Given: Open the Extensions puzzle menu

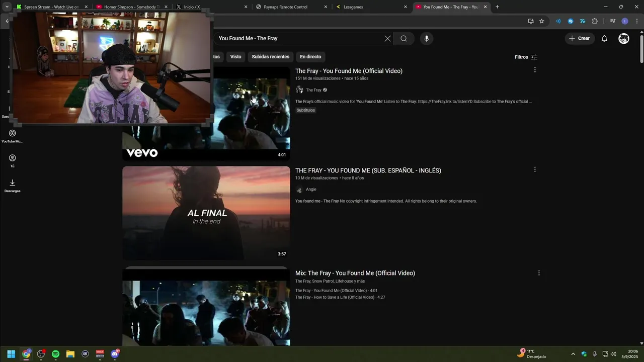Looking at the screenshot, I should tap(595, 21).
